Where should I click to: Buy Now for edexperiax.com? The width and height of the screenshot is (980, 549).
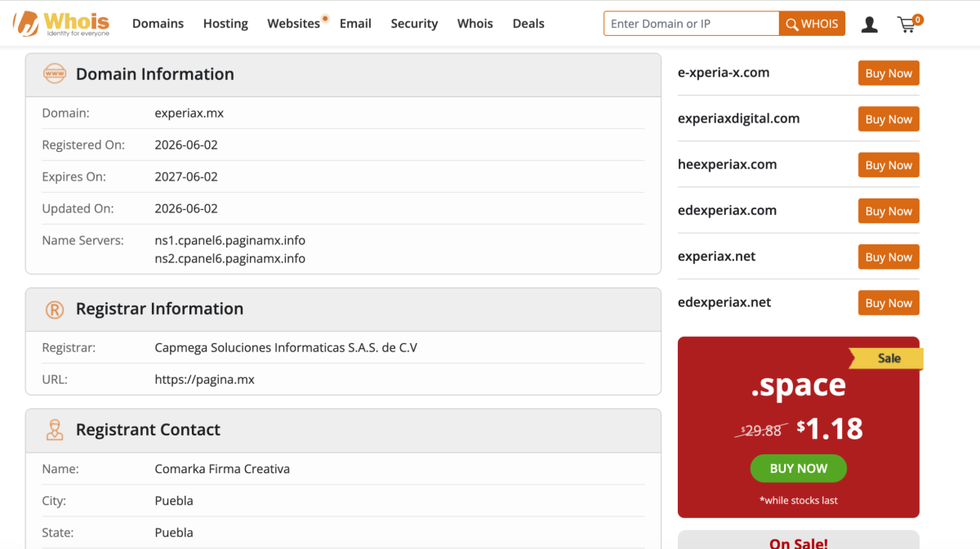pyautogui.click(x=889, y=211)
